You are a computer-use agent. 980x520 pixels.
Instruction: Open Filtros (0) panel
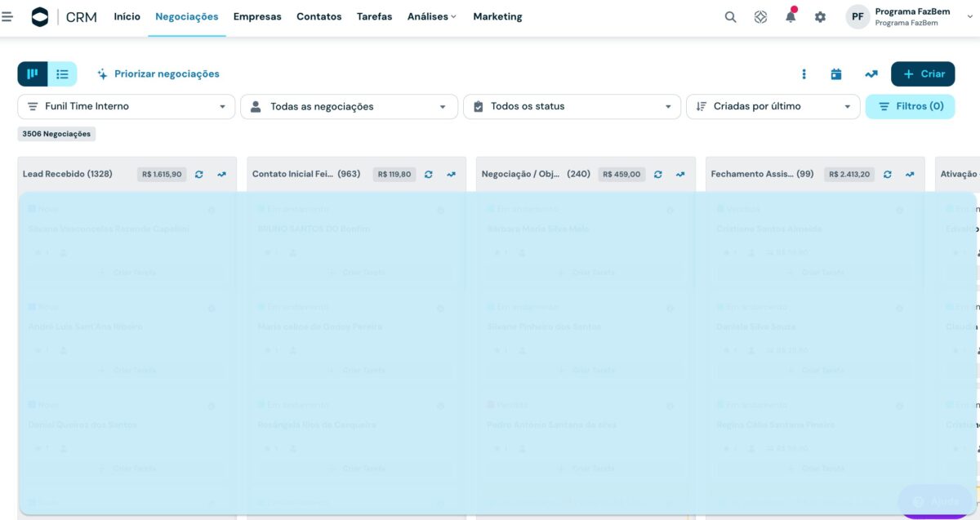(910, 106)
